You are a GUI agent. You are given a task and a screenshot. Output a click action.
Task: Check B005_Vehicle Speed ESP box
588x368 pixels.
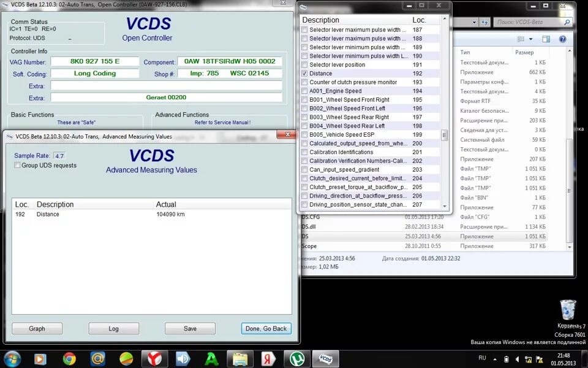(304, 134)
